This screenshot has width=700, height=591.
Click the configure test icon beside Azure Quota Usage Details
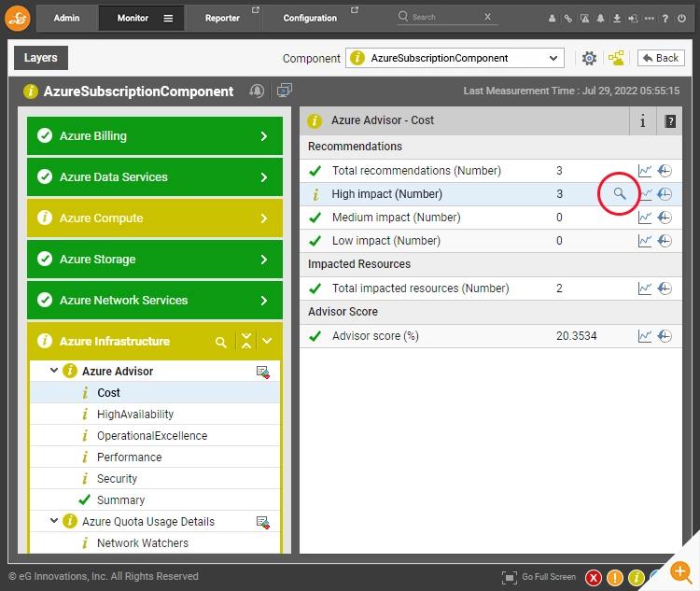pos(262,522)
